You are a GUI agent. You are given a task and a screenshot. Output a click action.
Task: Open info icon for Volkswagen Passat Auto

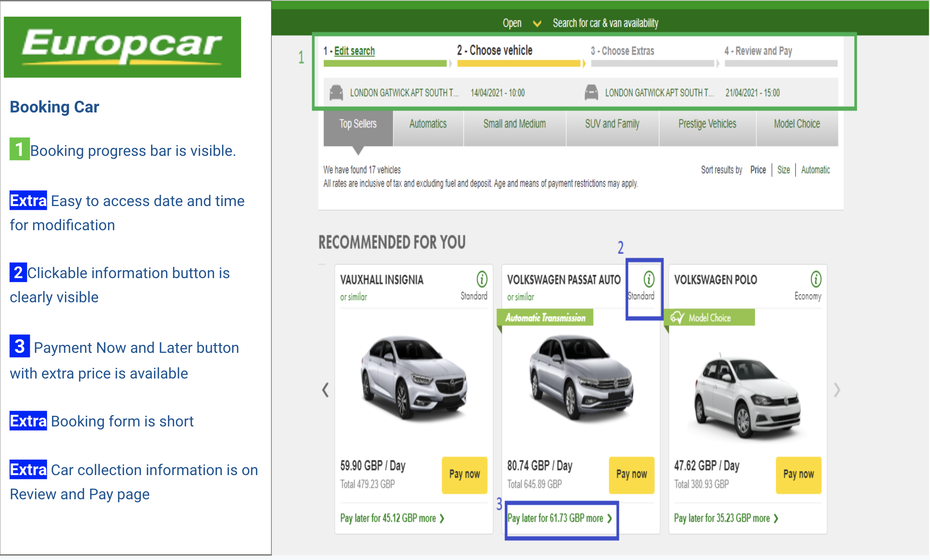coord(648,279)
